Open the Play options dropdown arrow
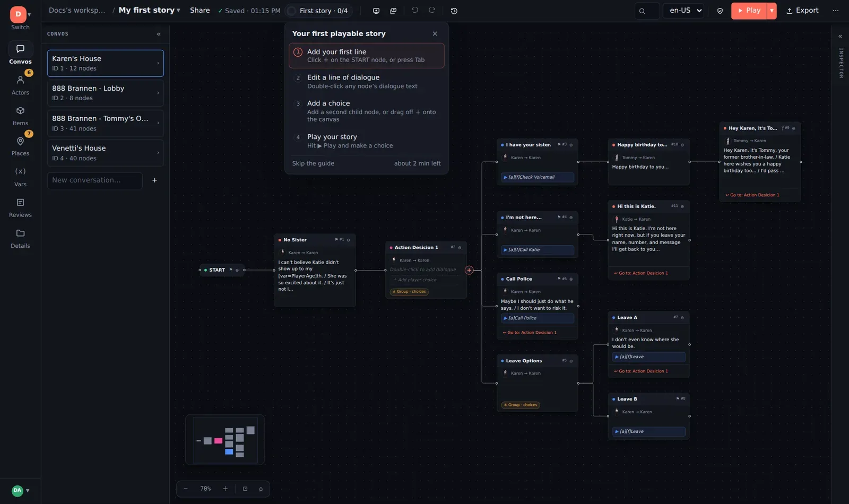The width and height of the screenshot is (849, 504). [x=772, y=11]
